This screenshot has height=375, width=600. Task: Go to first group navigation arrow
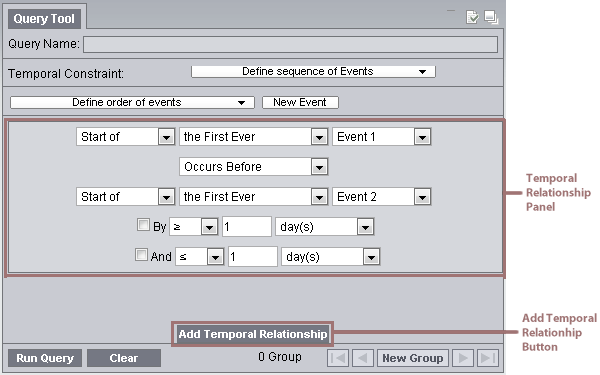338,358
